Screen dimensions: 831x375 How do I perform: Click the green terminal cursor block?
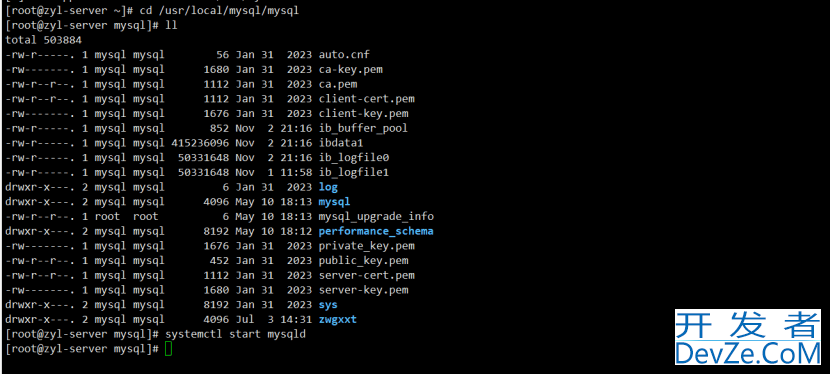click(169, 349)
